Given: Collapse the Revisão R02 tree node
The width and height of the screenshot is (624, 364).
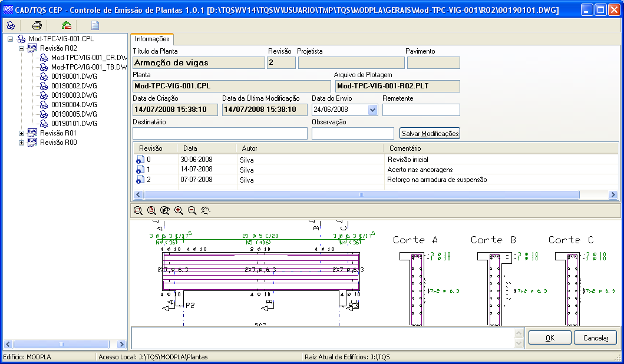Looking at the screenshot, I should 22,48.
